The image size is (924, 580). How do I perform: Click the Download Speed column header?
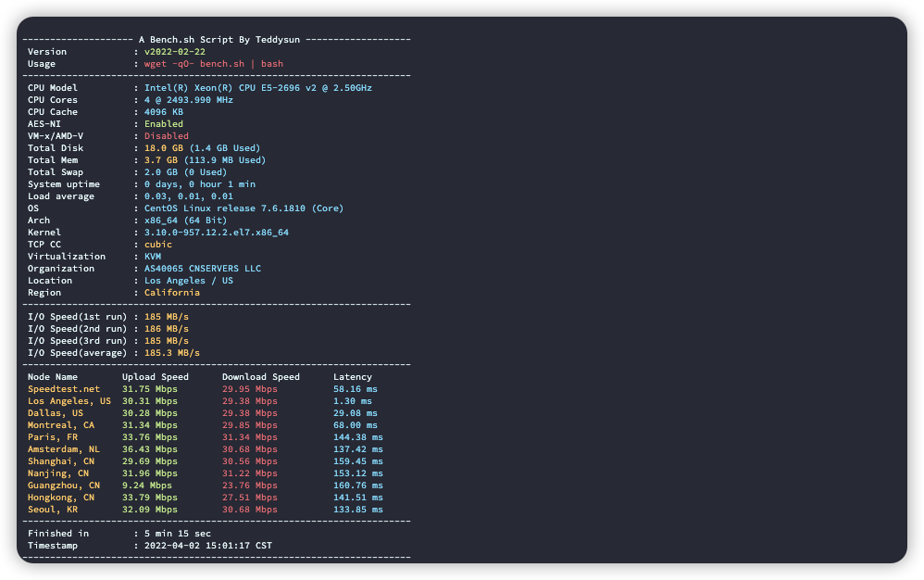click(x=261, y=377)
